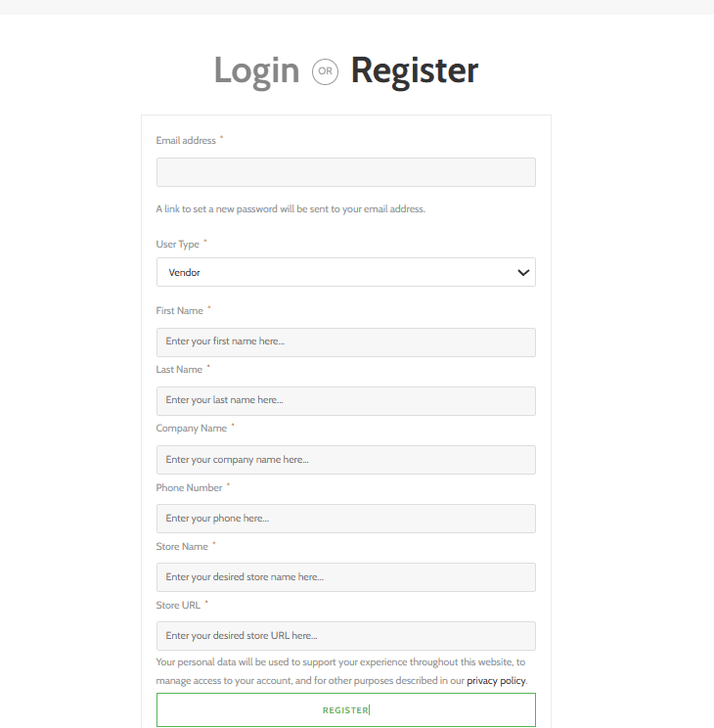
Task: Open the User Type dropdown showing Vendor
Action: [345, 272]
